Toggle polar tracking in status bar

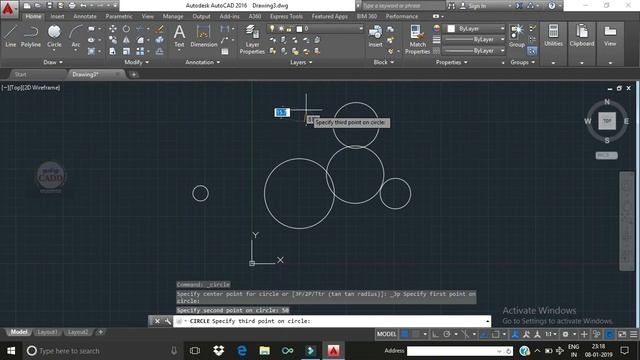coord(447,334)
